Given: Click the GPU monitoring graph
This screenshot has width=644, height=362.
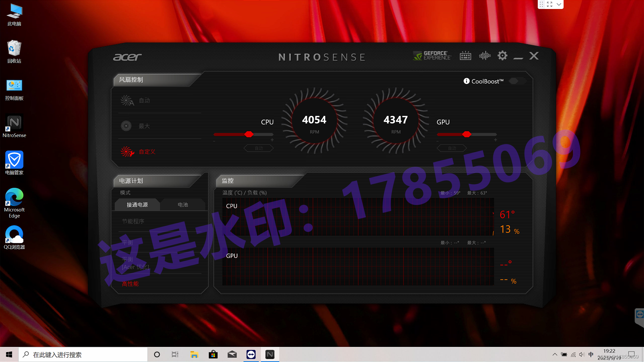Looking at the screenshot, I should 358,266.
